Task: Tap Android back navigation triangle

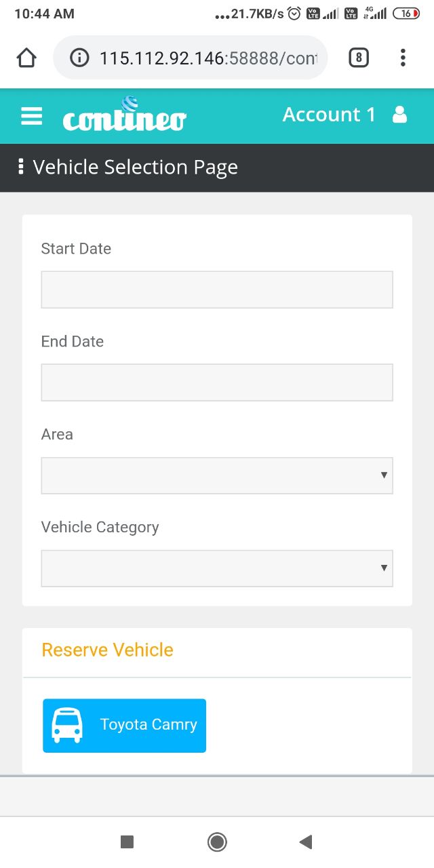Action: 306,842
